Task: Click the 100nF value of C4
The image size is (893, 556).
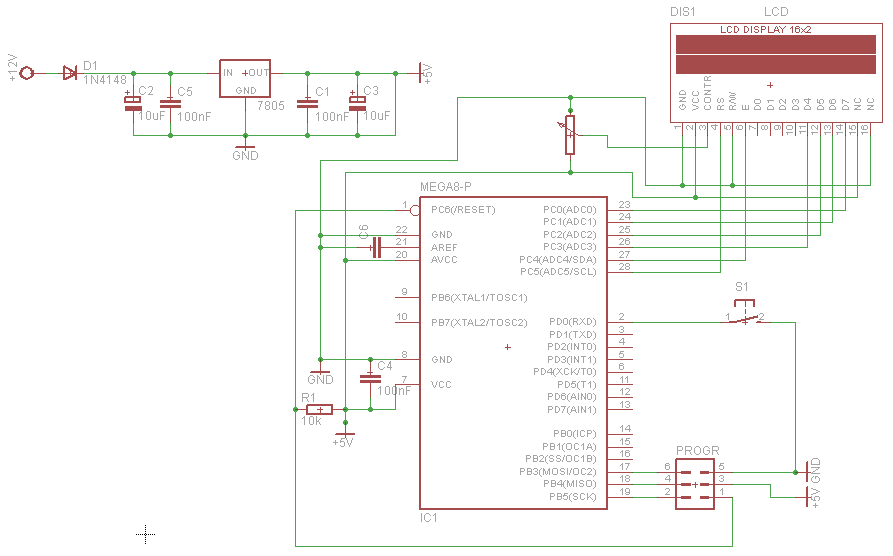Action: tap(394, 391)
